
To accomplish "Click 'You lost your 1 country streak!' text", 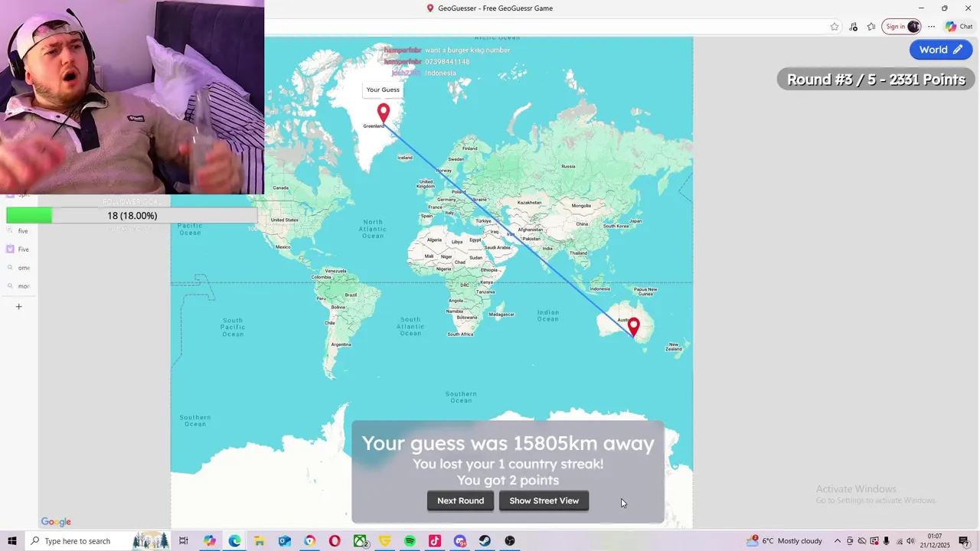I will pos(508,464).
